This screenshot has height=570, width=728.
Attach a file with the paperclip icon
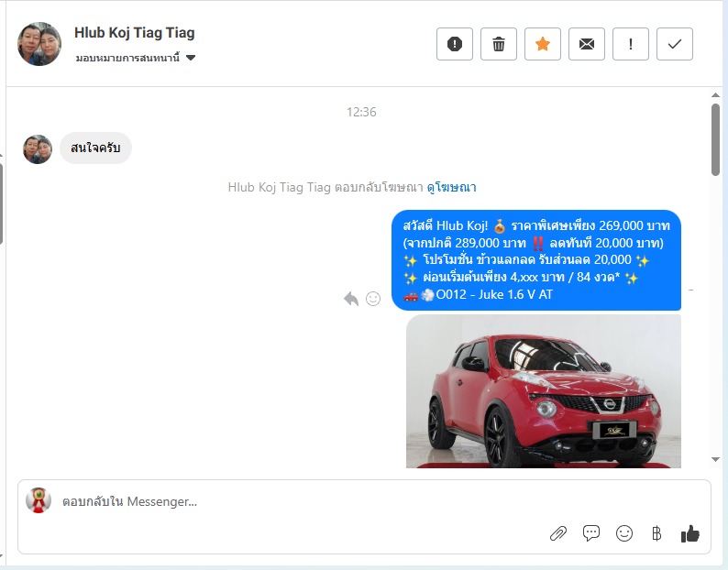pos(558,533)
